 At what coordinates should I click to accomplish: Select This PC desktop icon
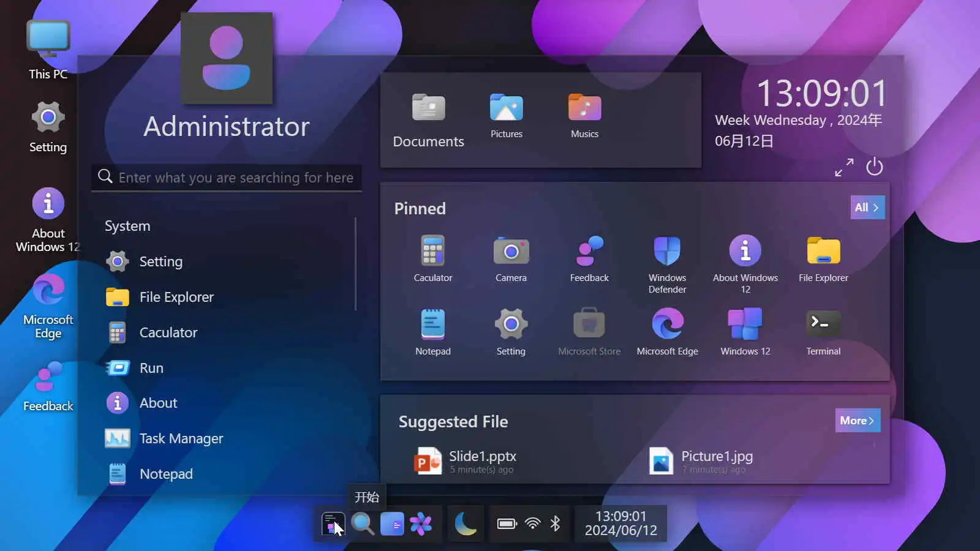[48, 50]
